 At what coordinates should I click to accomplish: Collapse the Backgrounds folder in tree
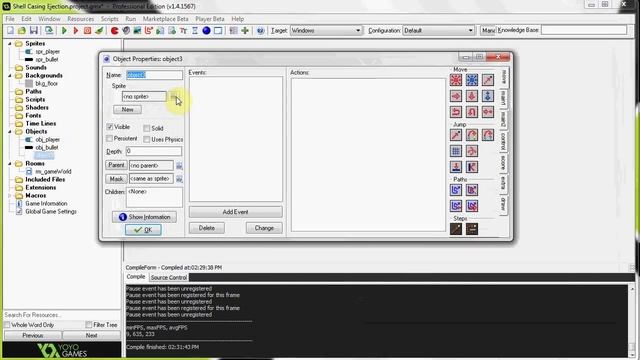[x=10, y=76]
